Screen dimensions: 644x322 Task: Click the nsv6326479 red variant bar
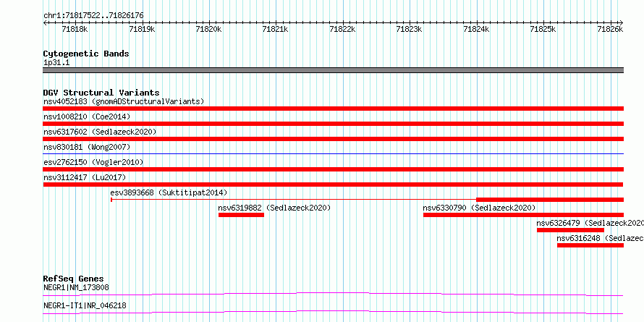[x=570, y=230]
